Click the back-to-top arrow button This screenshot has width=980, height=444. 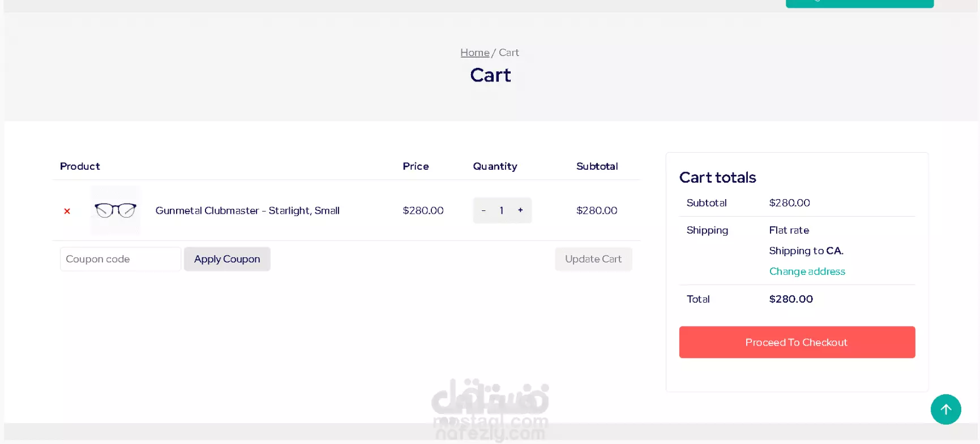(945, 409)
